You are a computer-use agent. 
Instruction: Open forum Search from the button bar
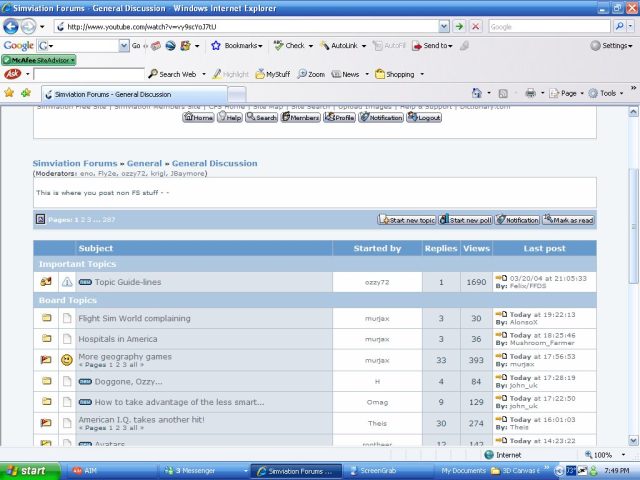tap(260, 117)
